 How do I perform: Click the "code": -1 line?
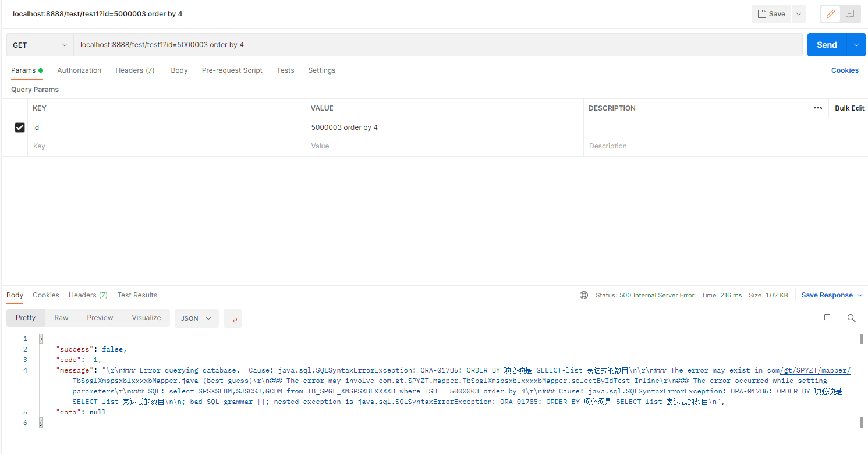pos(79,360)
